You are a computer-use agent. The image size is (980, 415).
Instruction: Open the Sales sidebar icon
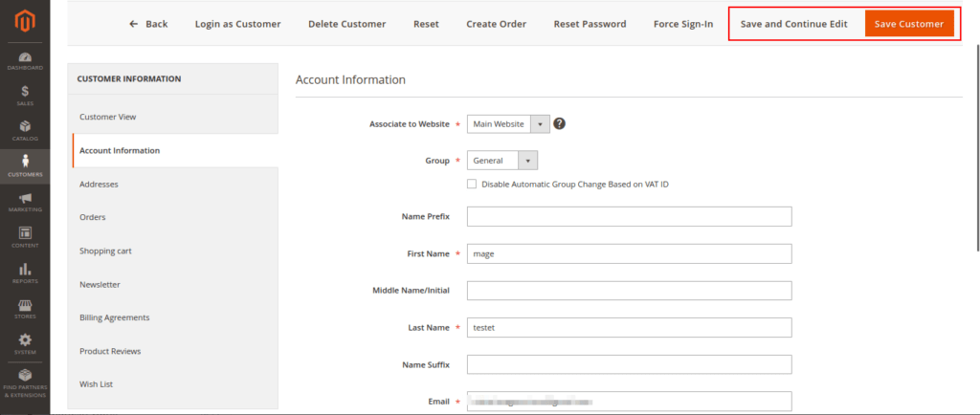(25, 95)
